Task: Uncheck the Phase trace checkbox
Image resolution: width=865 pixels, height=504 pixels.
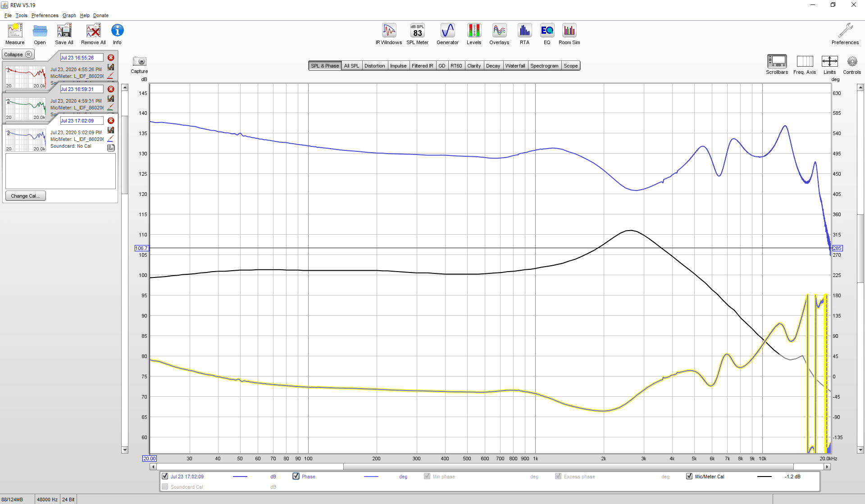Action: coord(296,476)
